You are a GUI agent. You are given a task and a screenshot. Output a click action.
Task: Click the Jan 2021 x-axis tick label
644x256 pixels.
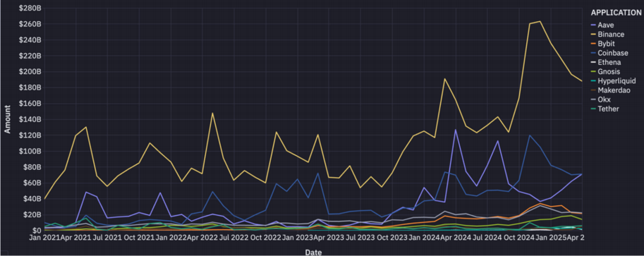tap(44, 238)
